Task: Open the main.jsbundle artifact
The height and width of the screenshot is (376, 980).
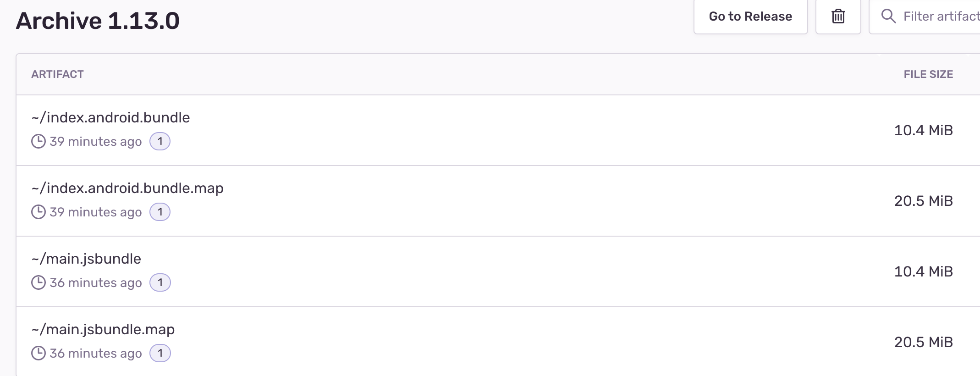Action: pyautogui.click(x=87, y=258)
